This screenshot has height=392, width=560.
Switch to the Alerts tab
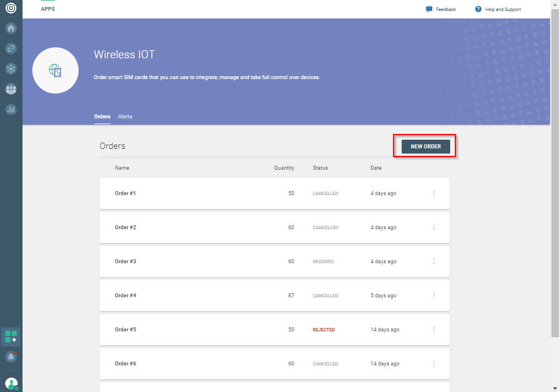(x=125, y=117)
